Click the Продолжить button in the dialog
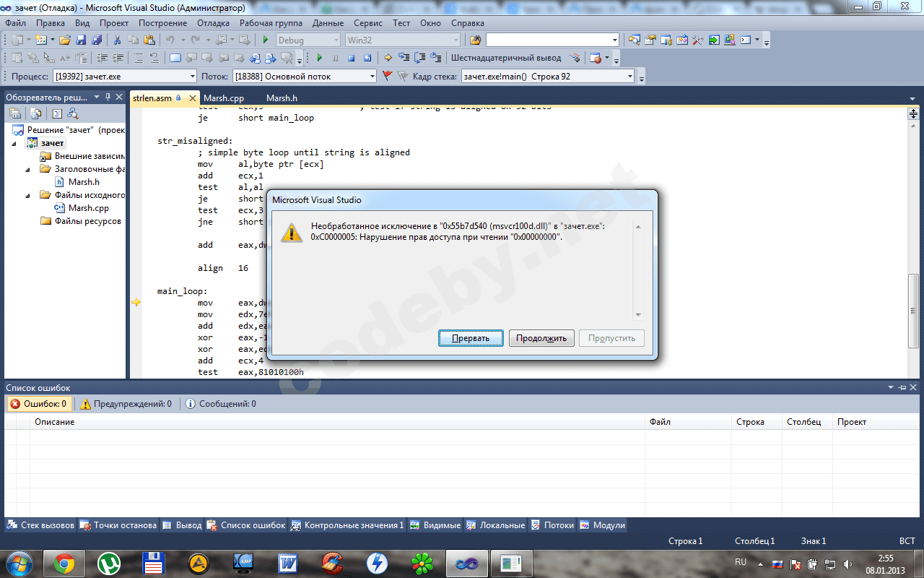924x578 pixels. pos(541,338)
